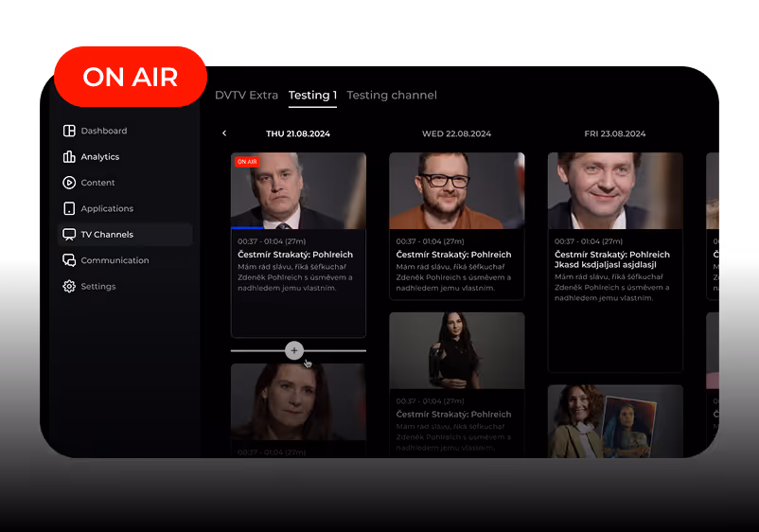Image resolution: width=759 pixels, height=532 pixels.
Task: Open the DVTV Extra channel tab
Action: tap(246, 95)
